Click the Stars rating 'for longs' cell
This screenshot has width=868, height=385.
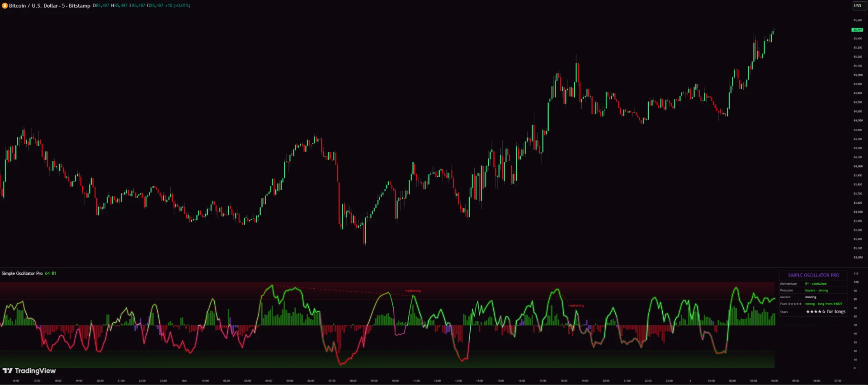826,312
